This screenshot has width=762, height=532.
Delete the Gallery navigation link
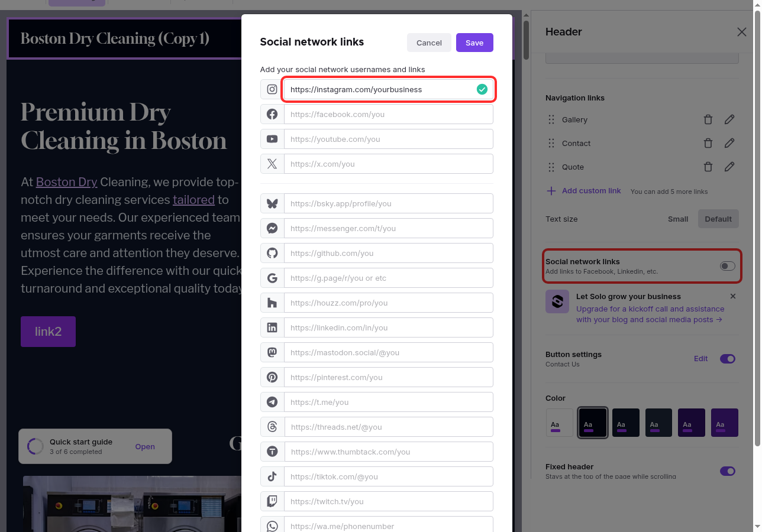pos(708,119)
